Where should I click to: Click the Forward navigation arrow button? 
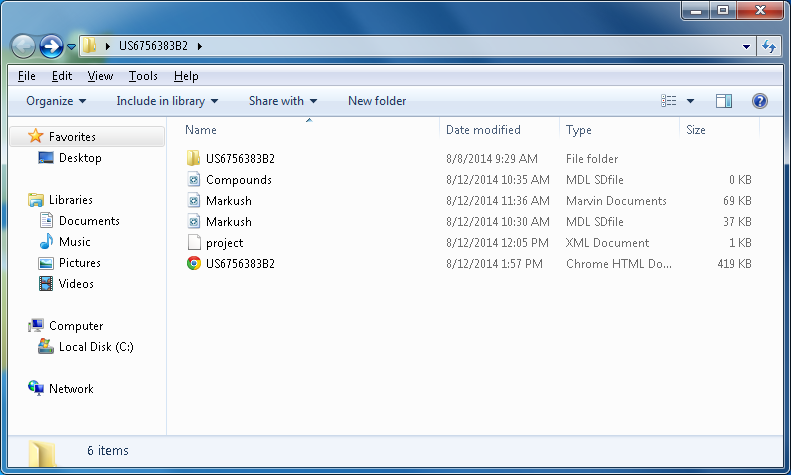click(x=51, y=46)
